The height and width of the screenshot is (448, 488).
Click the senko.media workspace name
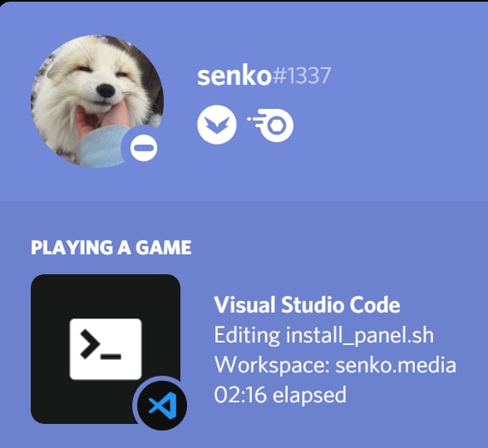pyautogui.click(x=396, y=365)
